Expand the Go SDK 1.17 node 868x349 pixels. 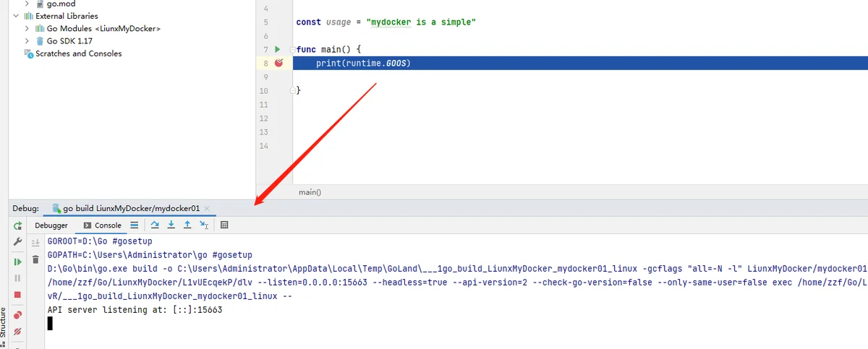27,41
